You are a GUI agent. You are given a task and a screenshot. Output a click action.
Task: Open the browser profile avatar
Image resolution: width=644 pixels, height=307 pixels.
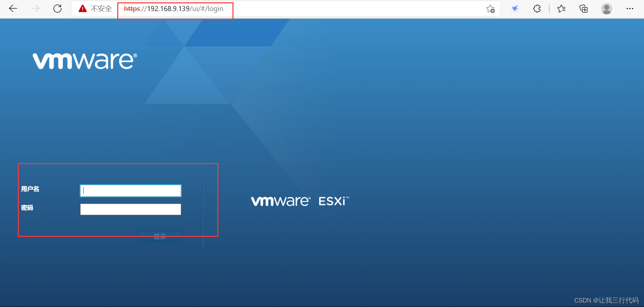606,9
